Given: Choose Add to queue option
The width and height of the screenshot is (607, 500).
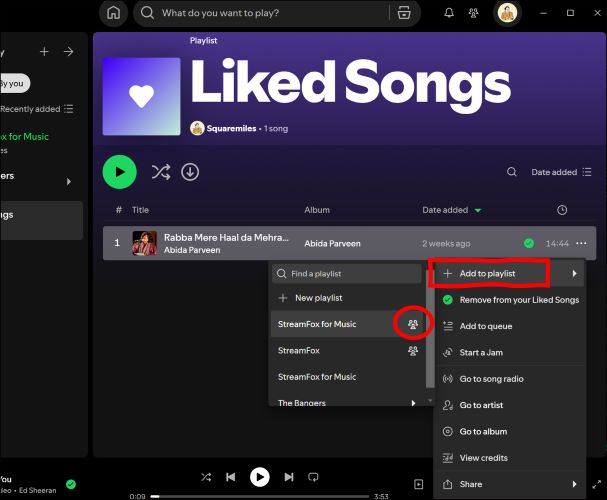Looking at the screenshot, I should click(x=511, y=326).
